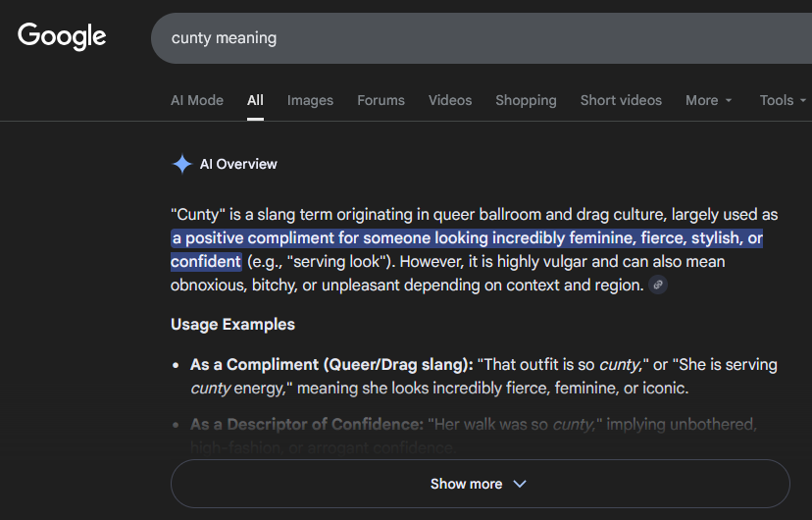
Task: Open the Images tab
Action: click(x=310, y=100)
